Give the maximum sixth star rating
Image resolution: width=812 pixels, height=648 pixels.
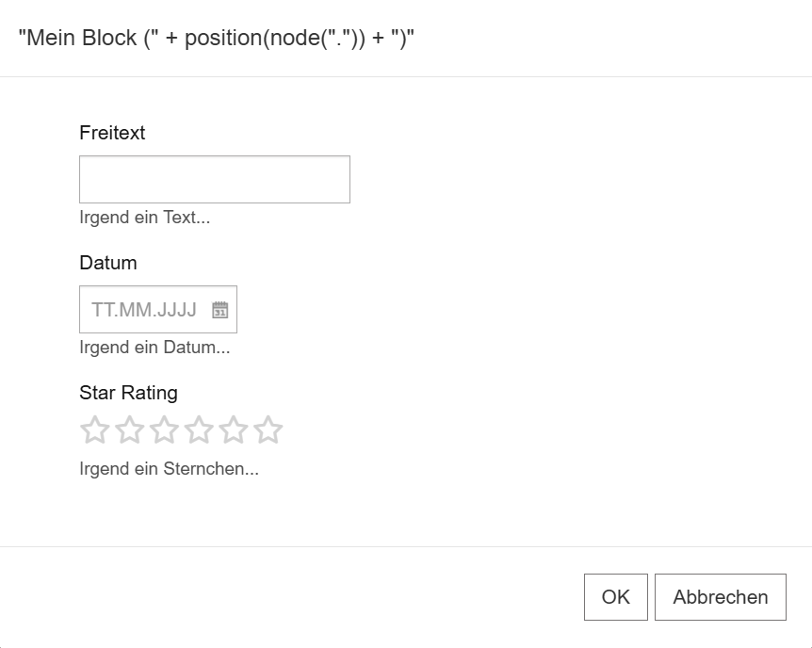tap(268, 430)
